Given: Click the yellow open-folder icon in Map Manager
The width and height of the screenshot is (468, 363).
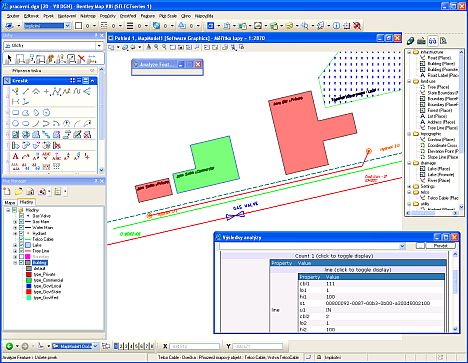Looking at the screenshot, I should coord(18,191).
